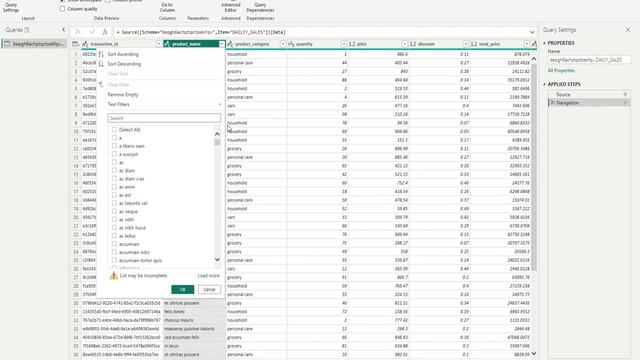Click the delete X icon of Navigation step
The image size is (640, 360).
pos(553,103)
